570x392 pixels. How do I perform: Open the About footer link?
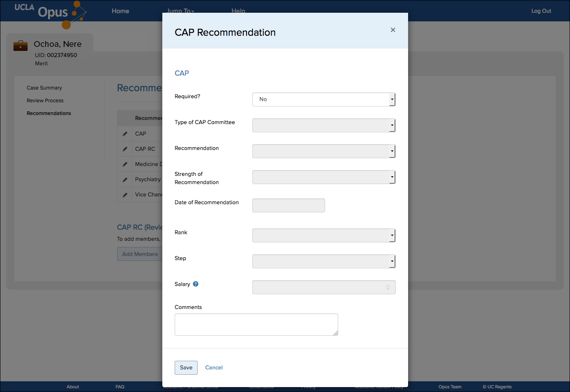73,387
